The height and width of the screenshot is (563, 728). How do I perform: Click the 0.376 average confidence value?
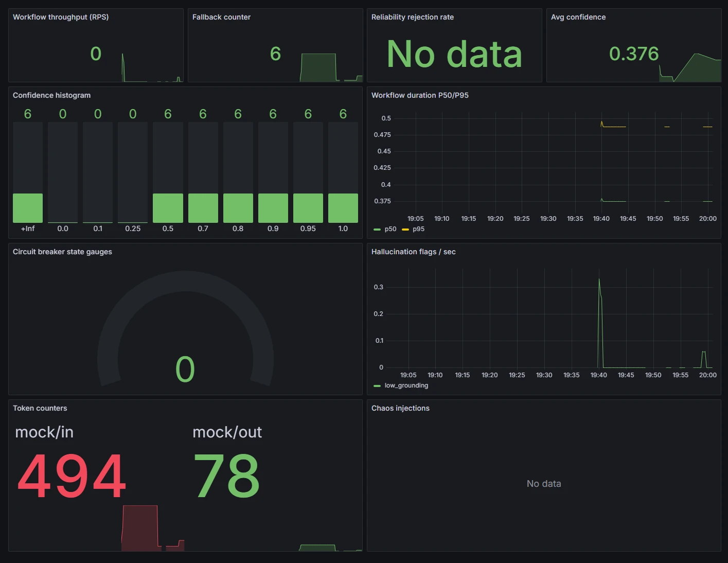coord(634,54)
